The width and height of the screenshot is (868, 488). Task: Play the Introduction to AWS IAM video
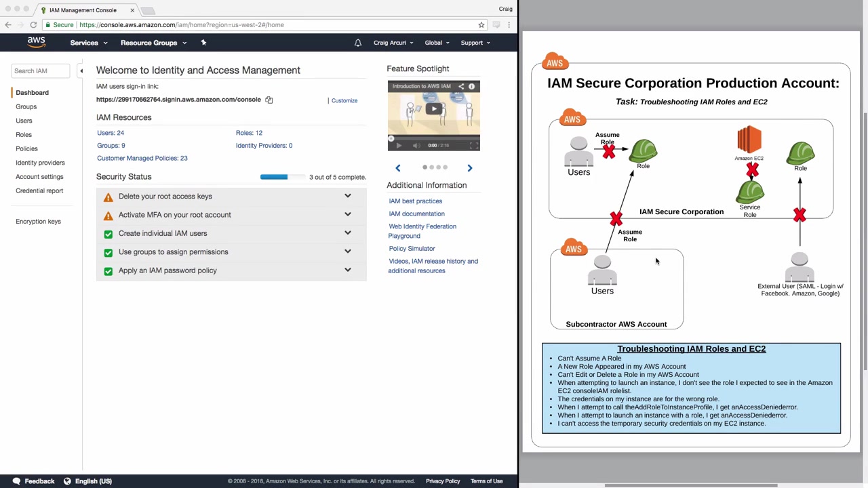pos(434,108)
